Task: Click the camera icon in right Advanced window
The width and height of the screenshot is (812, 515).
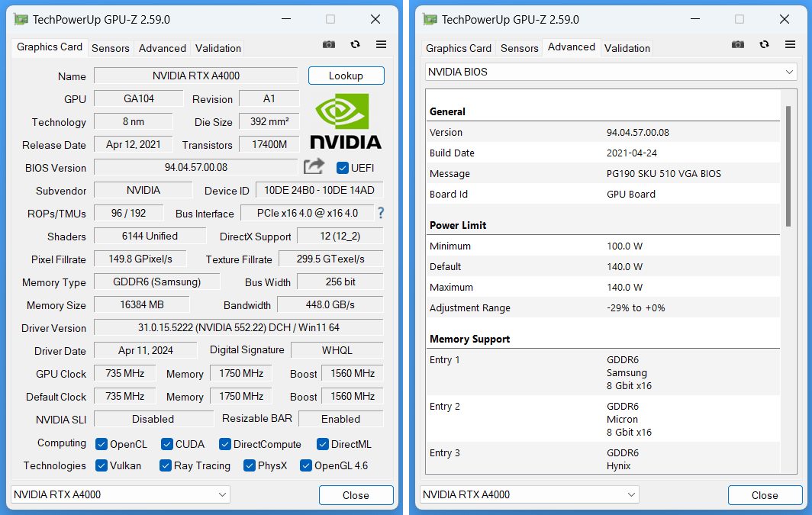Action: coord(738,44)
